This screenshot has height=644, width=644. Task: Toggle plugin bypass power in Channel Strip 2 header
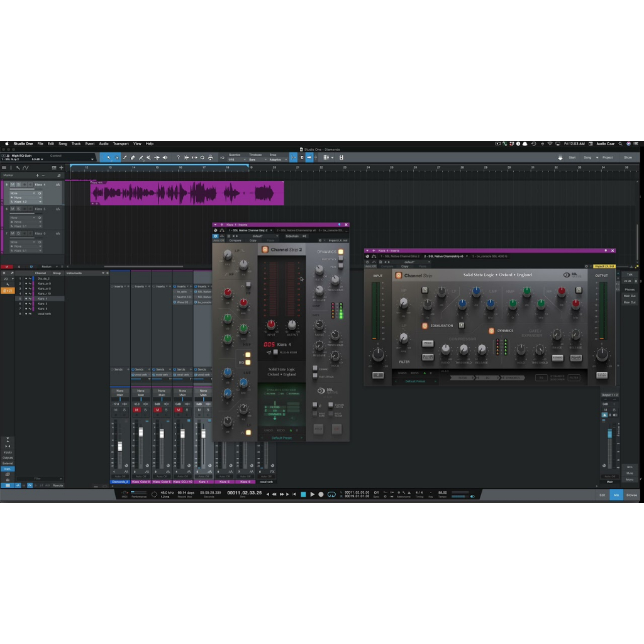[215, 236]
